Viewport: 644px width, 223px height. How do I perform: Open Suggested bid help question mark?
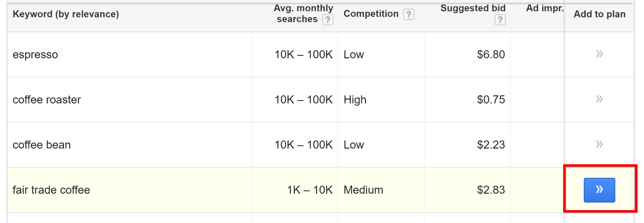500,20
